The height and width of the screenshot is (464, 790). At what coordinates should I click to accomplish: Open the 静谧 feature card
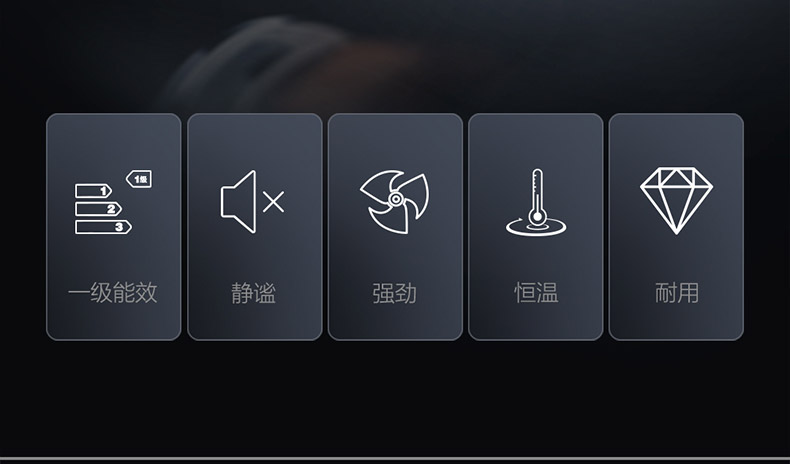(255, 227)
